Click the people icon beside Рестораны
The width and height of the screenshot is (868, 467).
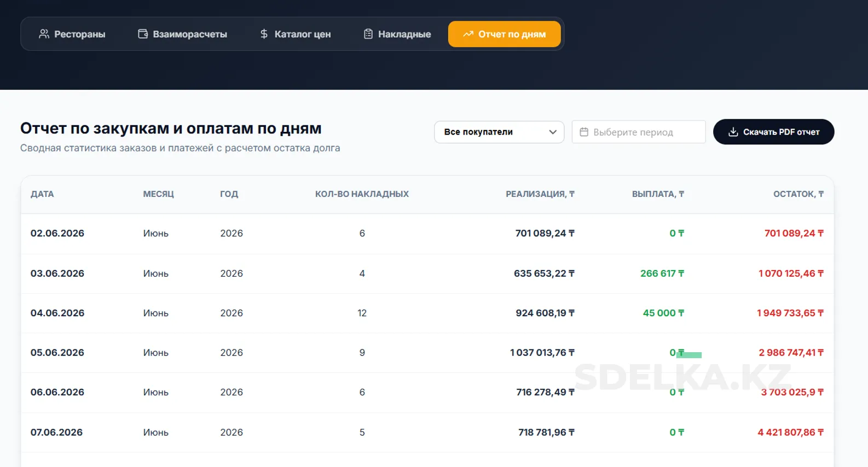[44, 34]
